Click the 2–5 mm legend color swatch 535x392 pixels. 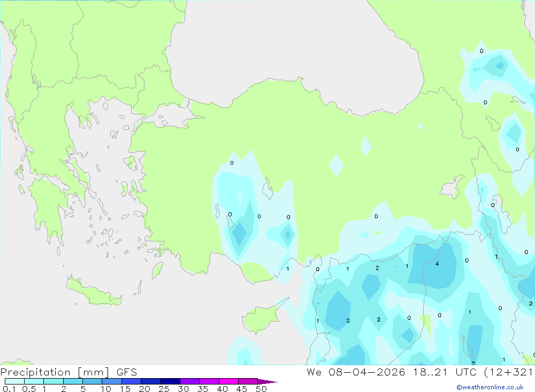coord(73,381)
